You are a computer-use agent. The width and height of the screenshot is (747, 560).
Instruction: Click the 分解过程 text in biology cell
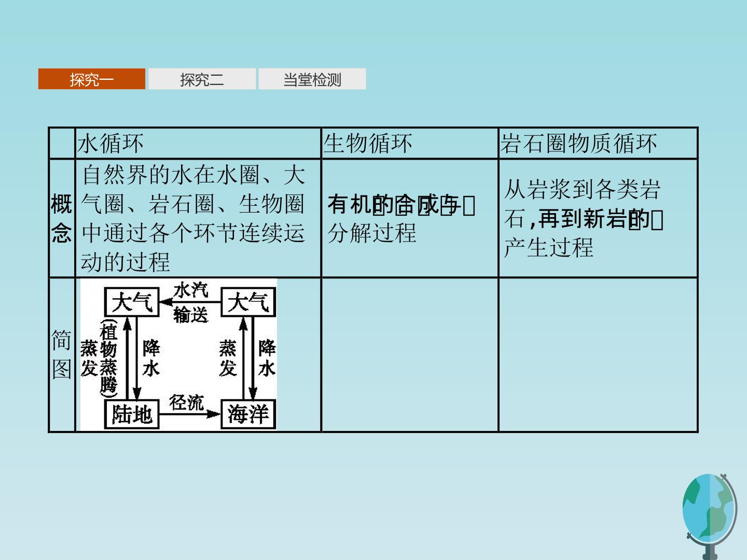tap(372, 233)
